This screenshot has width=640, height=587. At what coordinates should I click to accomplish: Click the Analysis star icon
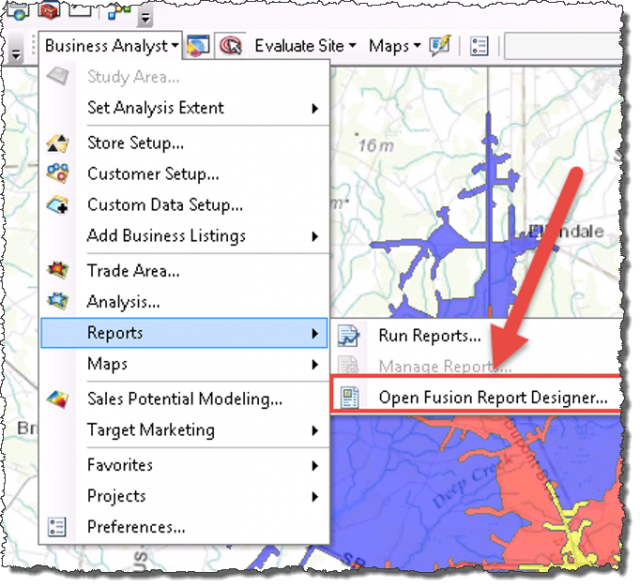tap(58, 301)
